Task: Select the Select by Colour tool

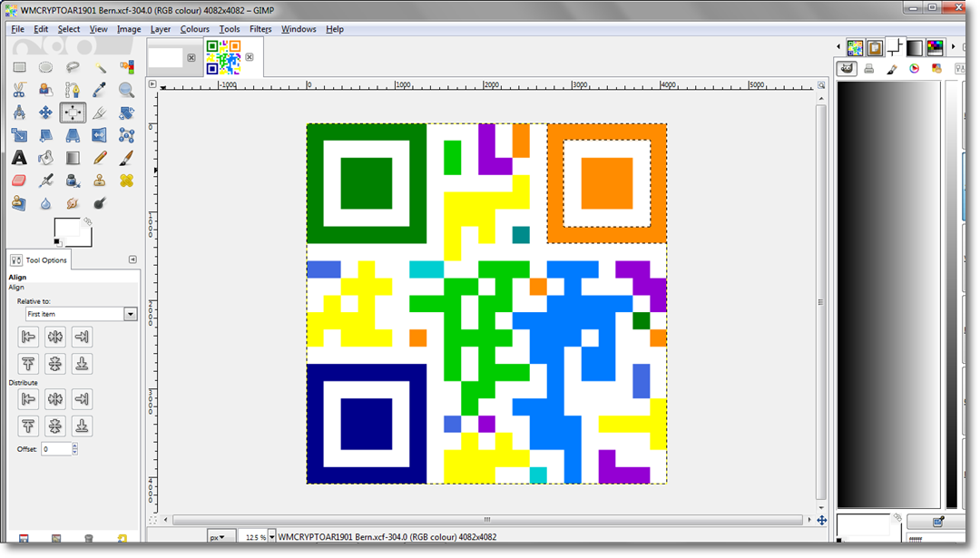Action: tap(126, 67)
